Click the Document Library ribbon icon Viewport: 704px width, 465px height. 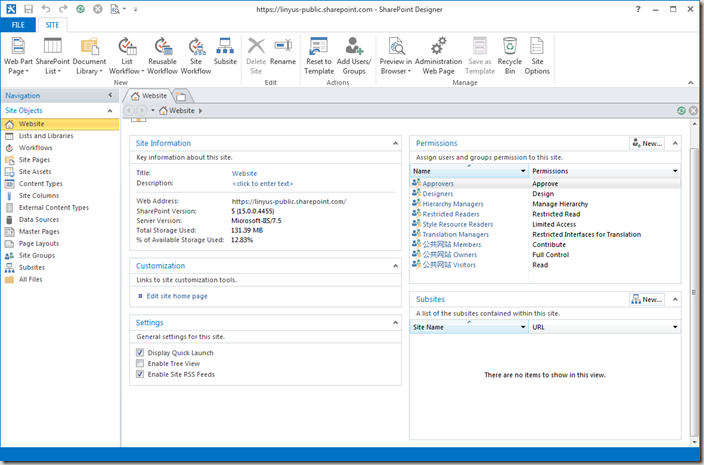(x=89, y=56)
